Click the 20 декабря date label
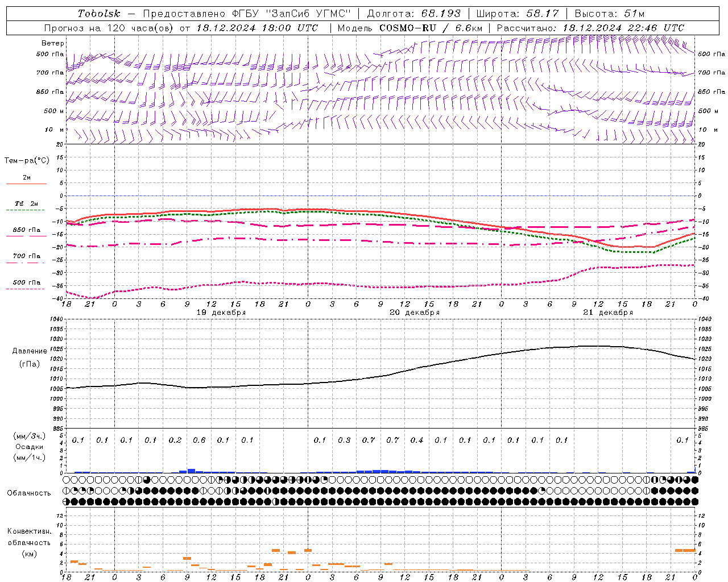The height and width of the screenshot is (582, 728). pyautogui.click(x=415, y=313)
